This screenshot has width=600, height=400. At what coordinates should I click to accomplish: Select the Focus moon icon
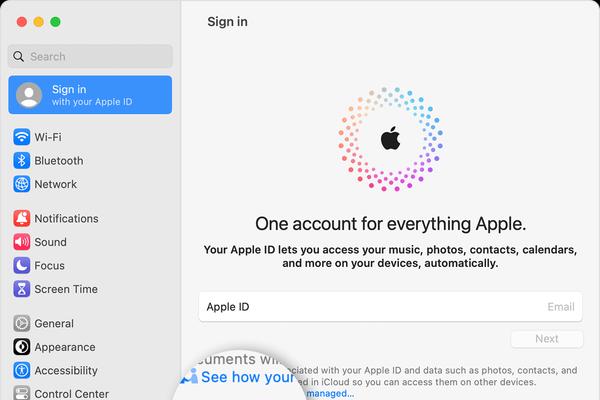coord(21,266)
